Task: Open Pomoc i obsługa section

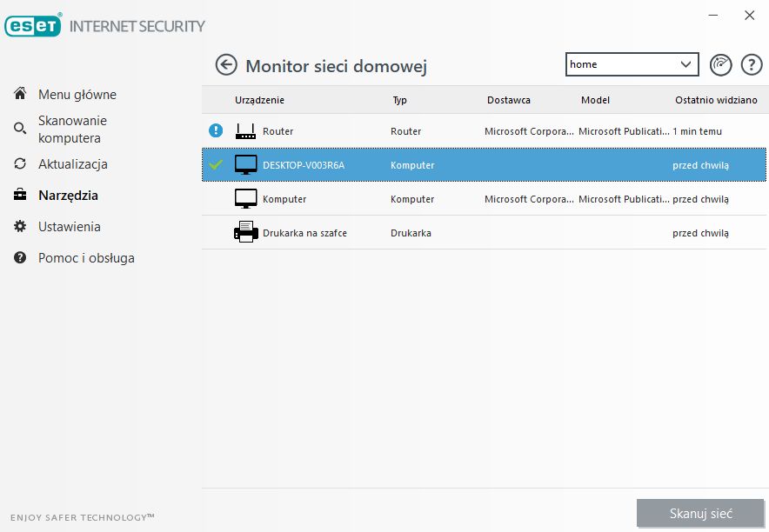Action: (85, 257)
